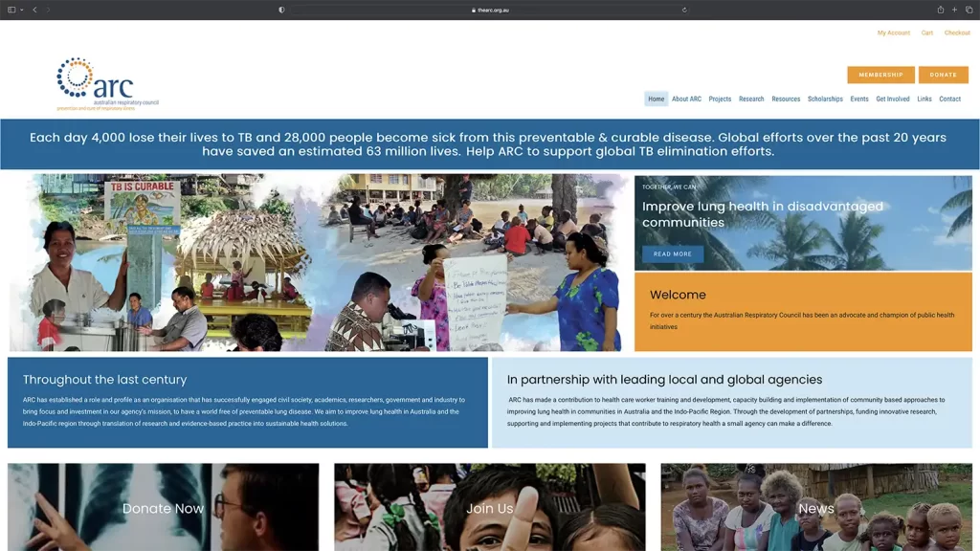
Task: Open the Events menu item
Action: (858, 99)
